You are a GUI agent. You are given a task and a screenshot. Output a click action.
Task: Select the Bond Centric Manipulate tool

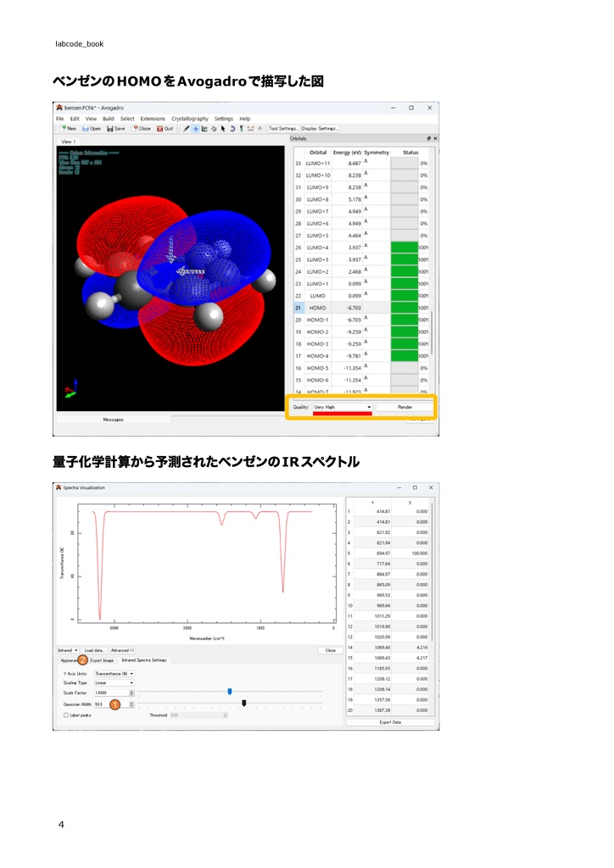[x=204, y=129]
